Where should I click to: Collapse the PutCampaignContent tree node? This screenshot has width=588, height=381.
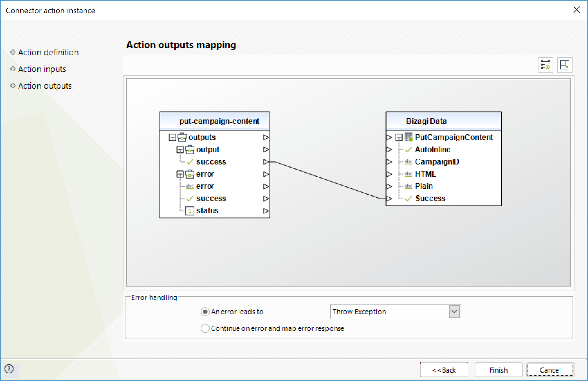click(399, 137)
